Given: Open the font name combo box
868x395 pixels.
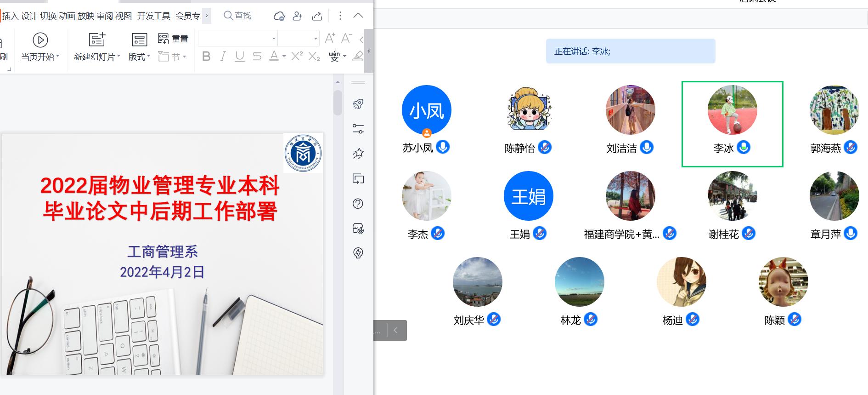Looking at the screenshot, I should click(237, 38).
